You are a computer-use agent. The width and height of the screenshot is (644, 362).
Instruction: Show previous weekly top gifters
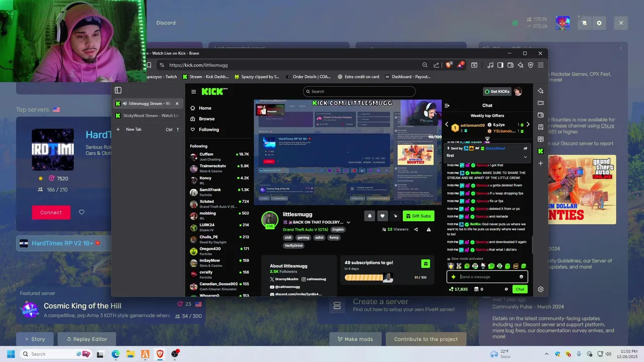[x=446, y=125]
